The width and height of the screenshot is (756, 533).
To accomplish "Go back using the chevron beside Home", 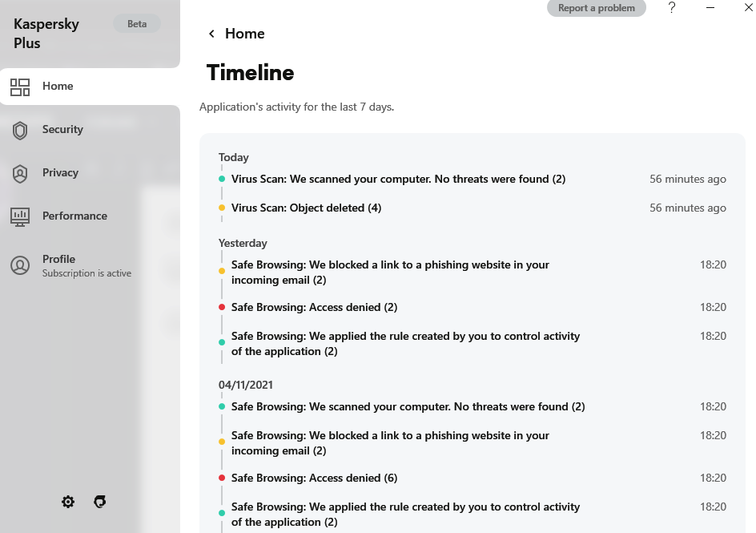I will 211,34.
